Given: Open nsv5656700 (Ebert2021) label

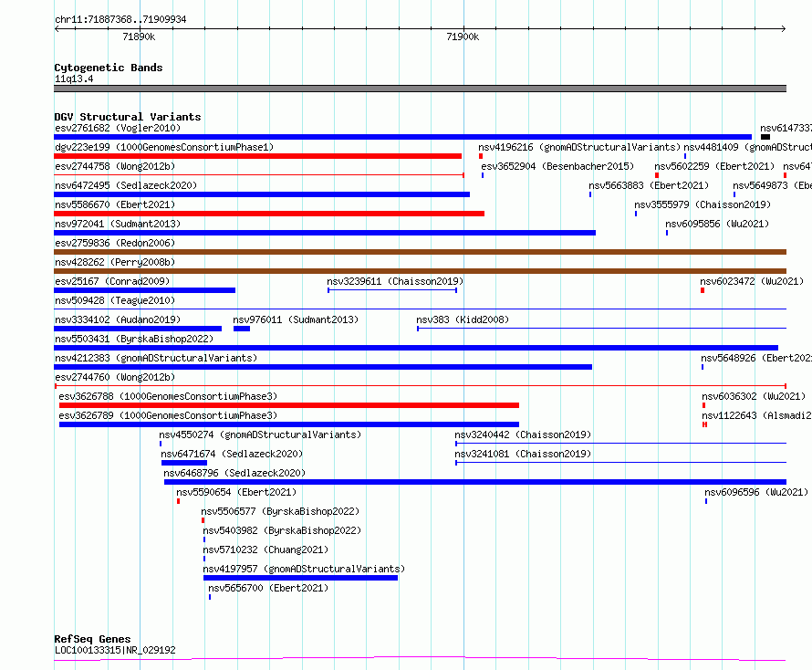Looking at the screenshot, I should pyautogui.click(x=268, y=588).
